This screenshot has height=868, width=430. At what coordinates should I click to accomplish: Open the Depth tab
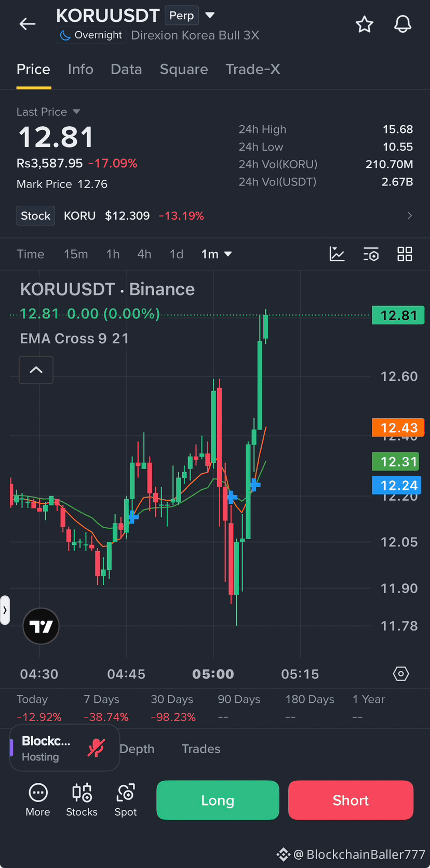(x=137, y=749)
